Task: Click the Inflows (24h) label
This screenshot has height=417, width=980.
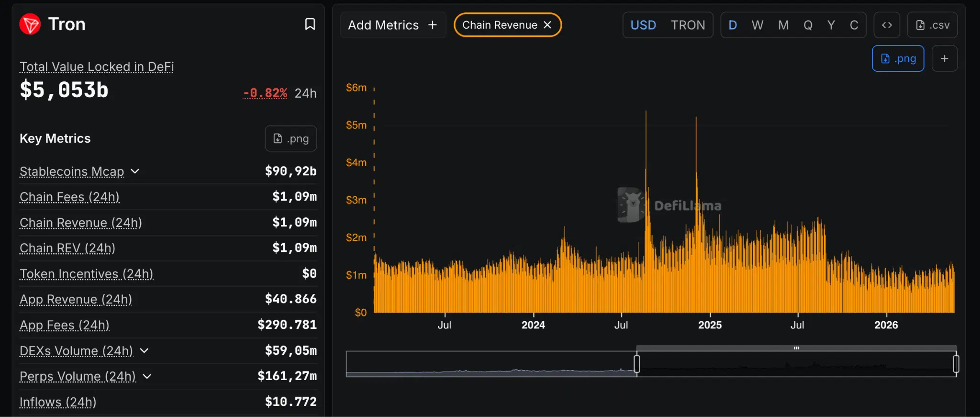Action: coord(58,402)
